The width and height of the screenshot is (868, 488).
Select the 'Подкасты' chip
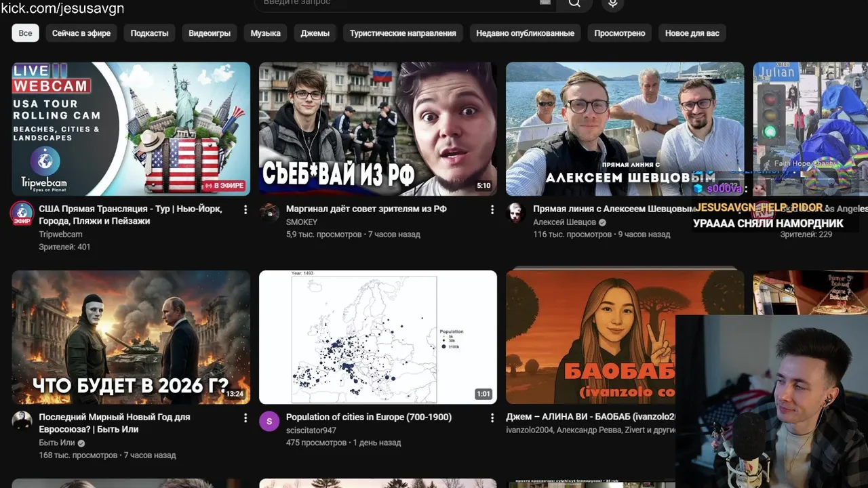149,33
